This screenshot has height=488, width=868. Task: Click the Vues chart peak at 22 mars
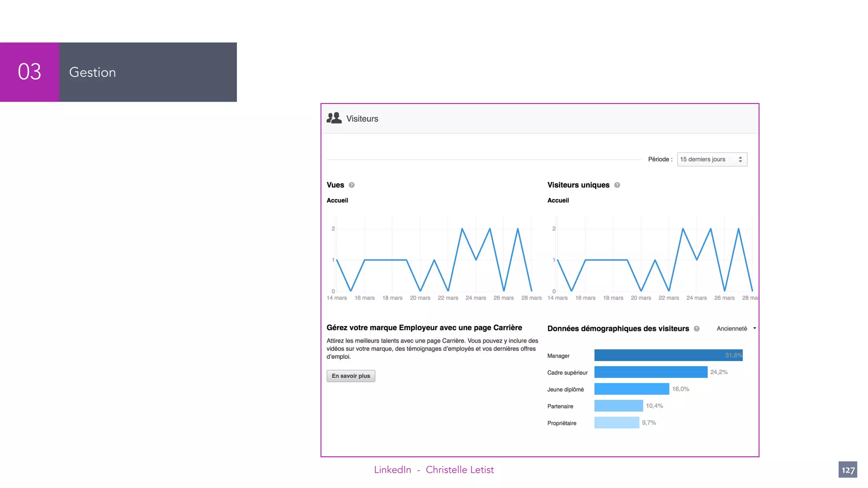click(462, 229)
